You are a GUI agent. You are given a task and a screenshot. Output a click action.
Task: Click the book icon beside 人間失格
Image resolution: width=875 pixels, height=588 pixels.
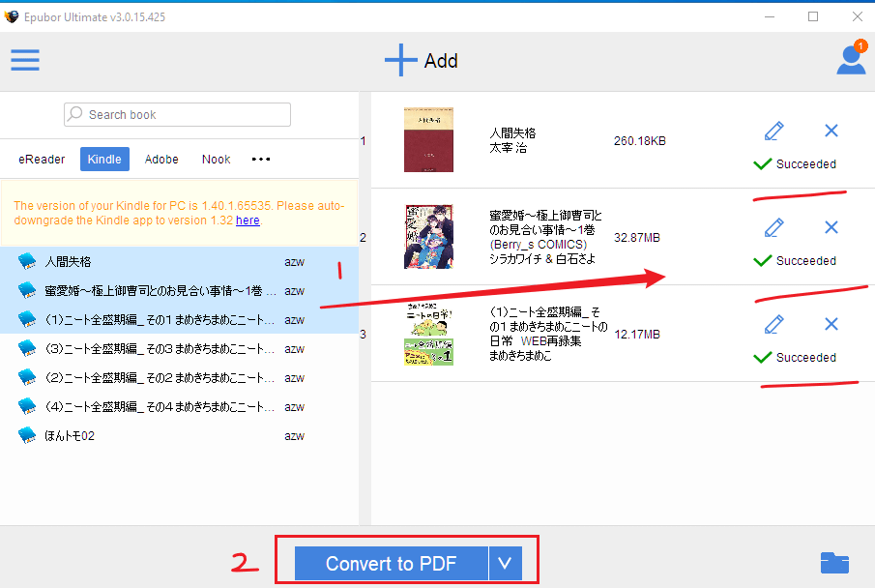coord(27,261)
